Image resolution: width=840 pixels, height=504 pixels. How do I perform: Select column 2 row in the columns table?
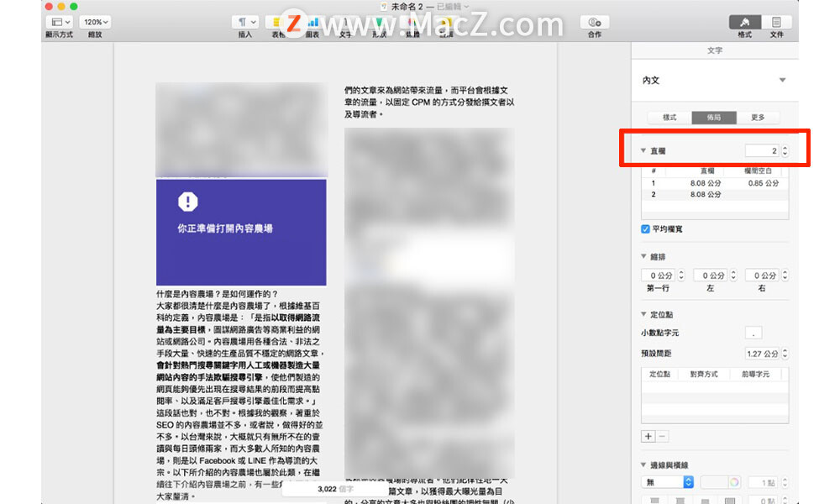(x=715, y=194)
